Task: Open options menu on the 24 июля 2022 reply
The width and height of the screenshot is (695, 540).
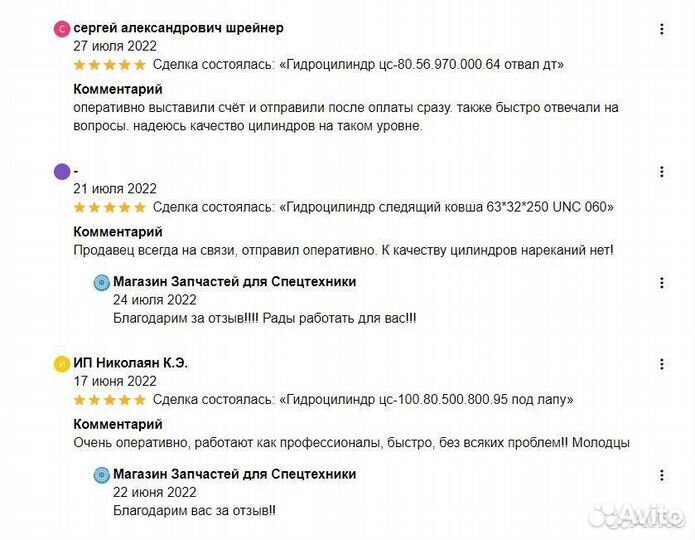Action: pyautogui.click(x=661, y=283)
